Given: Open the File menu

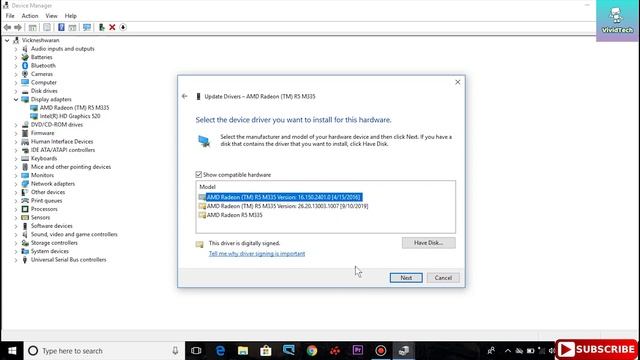Looking at the screenshot, I should coord(10,16).
